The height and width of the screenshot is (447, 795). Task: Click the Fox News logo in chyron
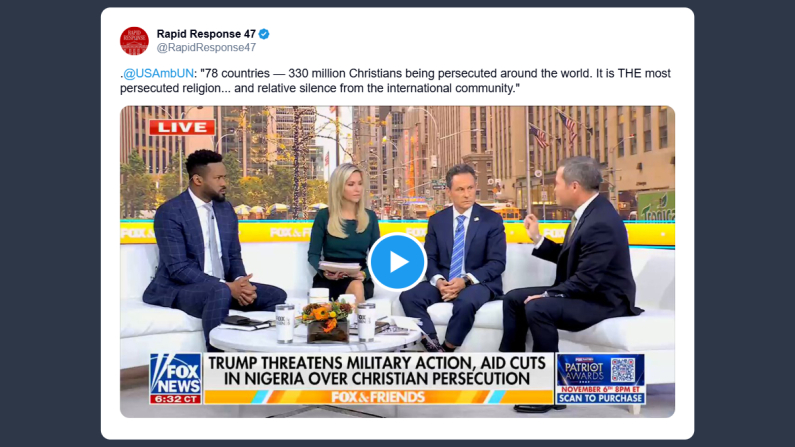point(175,375)
